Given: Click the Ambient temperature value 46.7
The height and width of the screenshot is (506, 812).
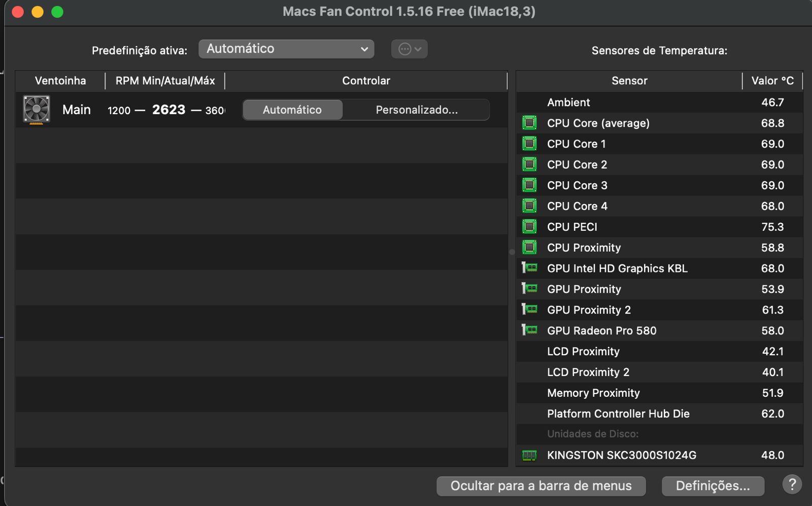Looking at the screenshot, I should 772,103.
